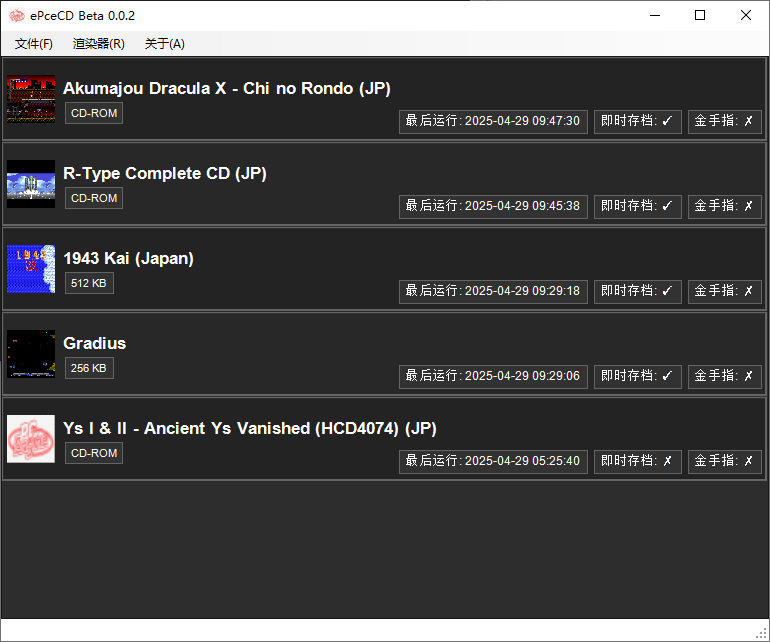
Task: Click the Akumajou Dracula X - Chi no Rondo title
Action: point(227,88)
